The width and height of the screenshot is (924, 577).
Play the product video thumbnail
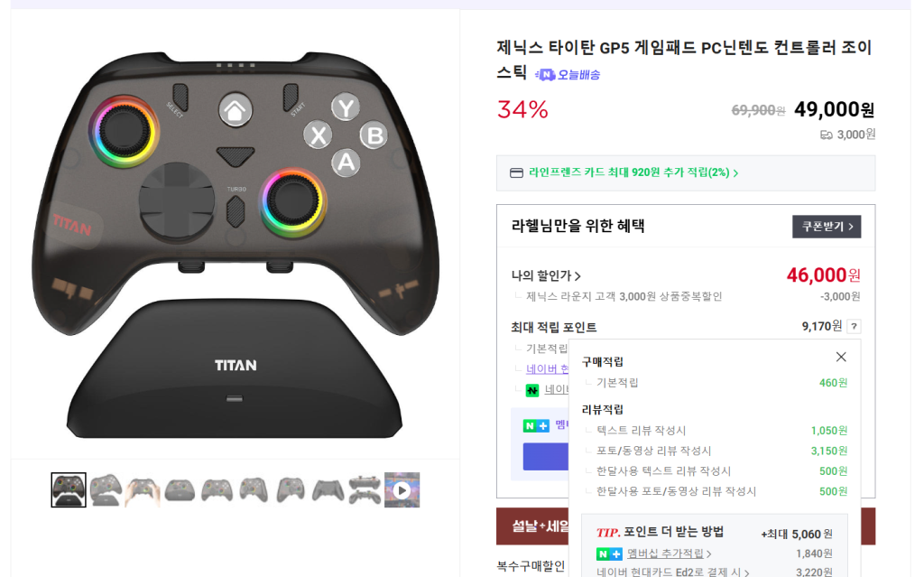[402, 489]
